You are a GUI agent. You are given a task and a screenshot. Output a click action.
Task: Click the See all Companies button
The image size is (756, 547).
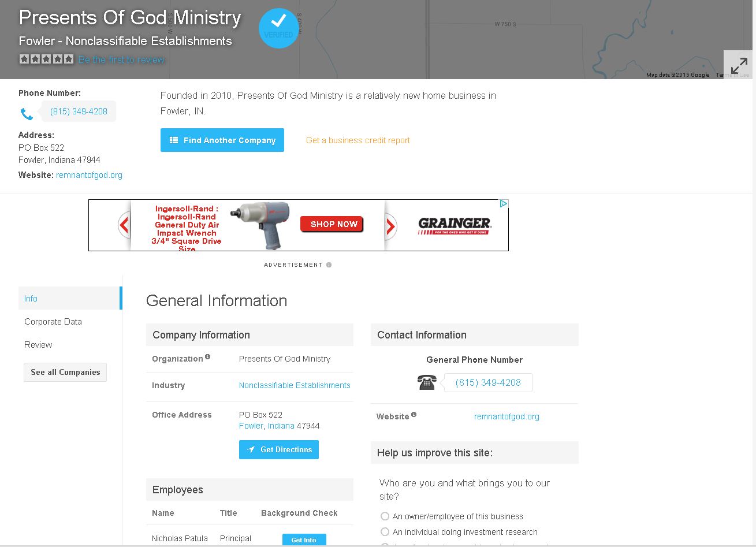click(x=65, y=372)
